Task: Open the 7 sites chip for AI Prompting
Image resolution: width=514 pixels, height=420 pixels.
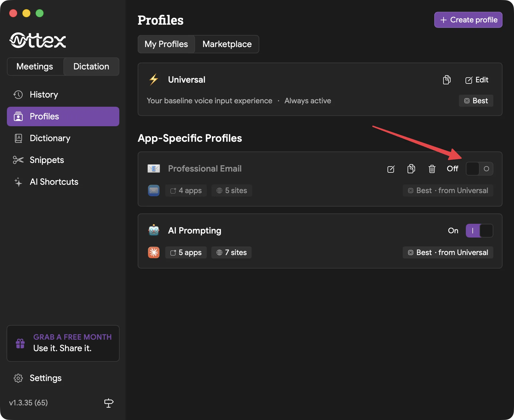Action: (x=231, y=252)
